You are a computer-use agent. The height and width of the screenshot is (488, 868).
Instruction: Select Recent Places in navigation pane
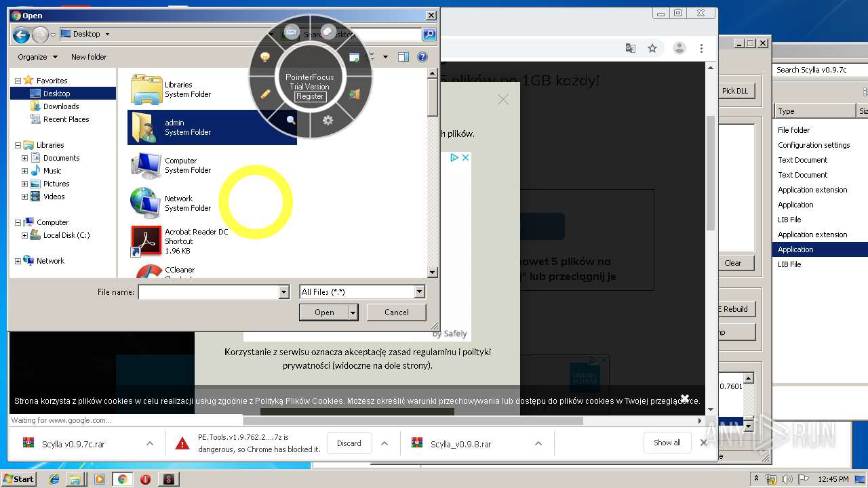click(x=66, y=119)
